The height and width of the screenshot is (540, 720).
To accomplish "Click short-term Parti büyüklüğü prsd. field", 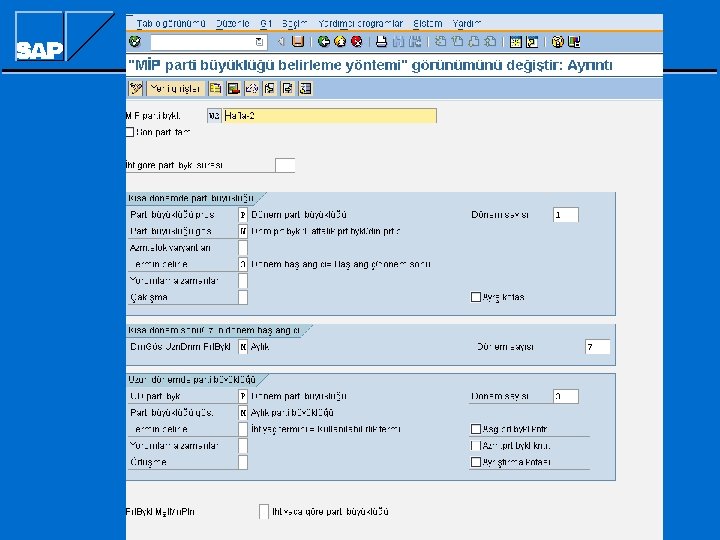I will [x=243, y=215].
